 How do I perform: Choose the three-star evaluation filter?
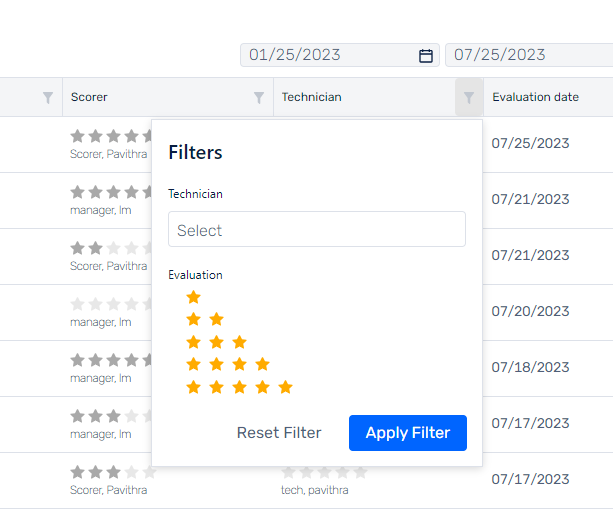click(x=216, y=342)
